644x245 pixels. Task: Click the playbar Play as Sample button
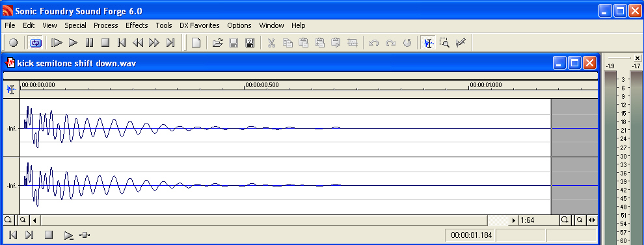coord(68,235)
